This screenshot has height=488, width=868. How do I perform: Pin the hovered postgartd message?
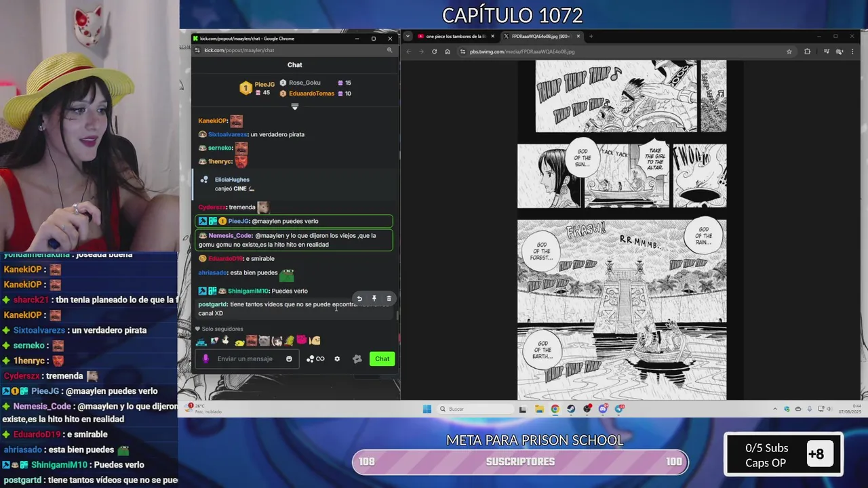coord(374,298)
